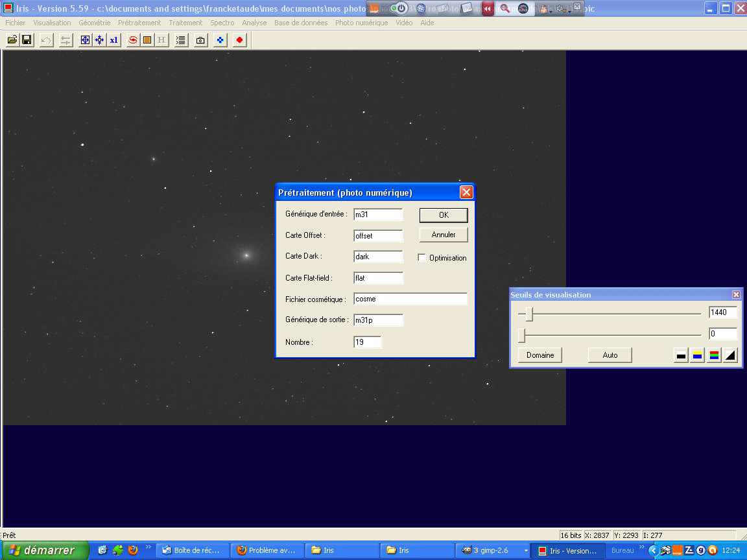Focus the Générique de sortie field
Screen dimensions: 747x560
click(x=378, y=320)
